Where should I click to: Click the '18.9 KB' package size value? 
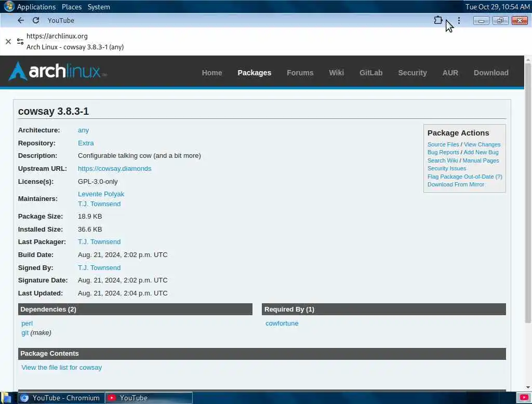[90, 217]
